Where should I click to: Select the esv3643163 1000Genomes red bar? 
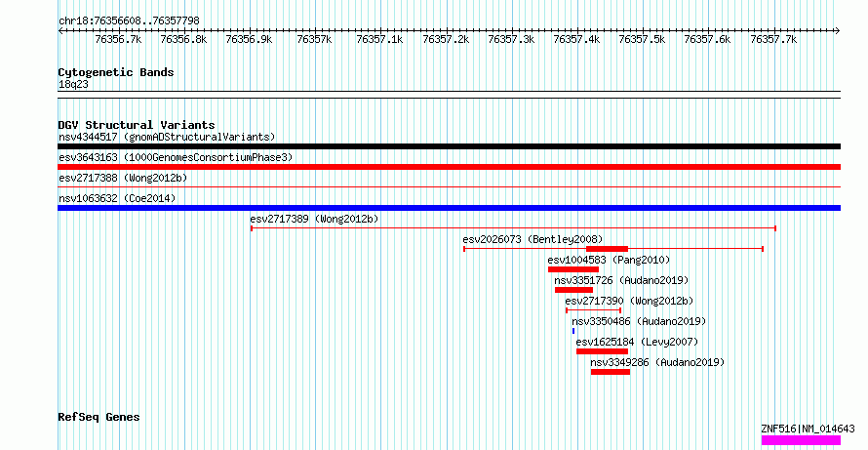[449, 167]
